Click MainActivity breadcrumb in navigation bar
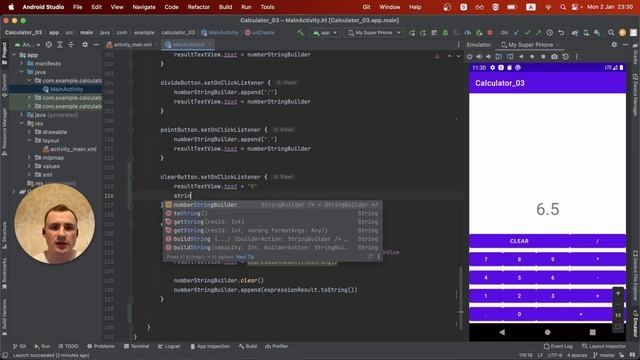 (x=220, y=33)
